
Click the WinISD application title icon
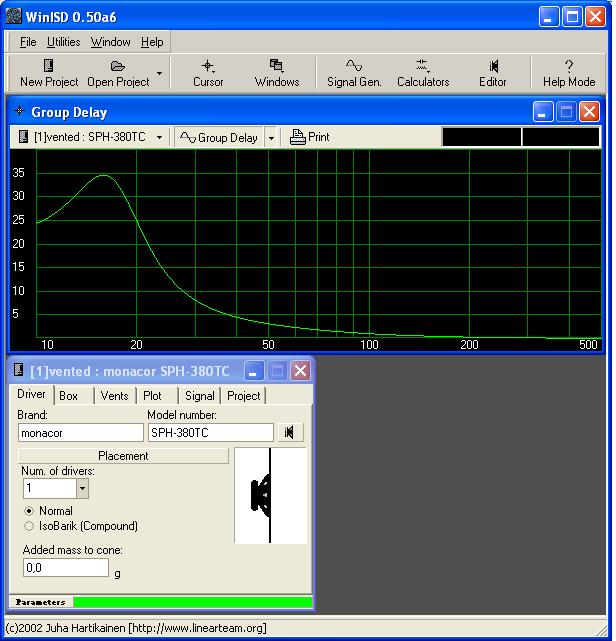click(x=13, y=16)
